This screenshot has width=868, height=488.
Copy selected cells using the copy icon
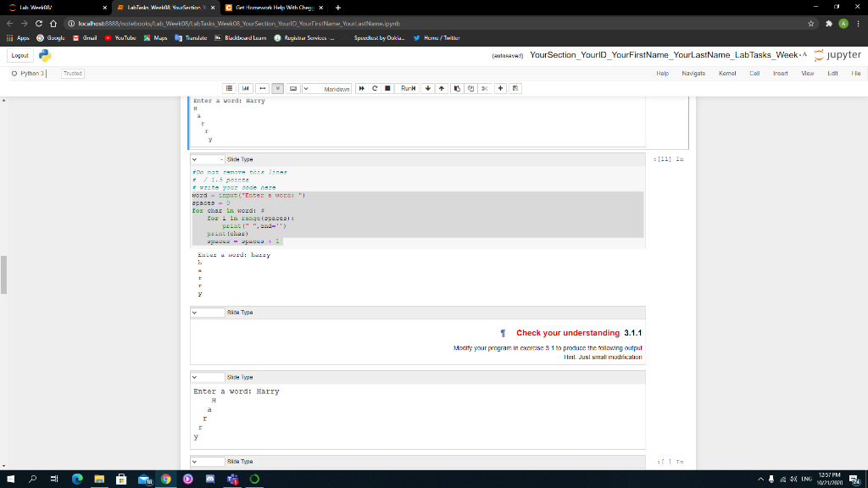click(471, 88)
